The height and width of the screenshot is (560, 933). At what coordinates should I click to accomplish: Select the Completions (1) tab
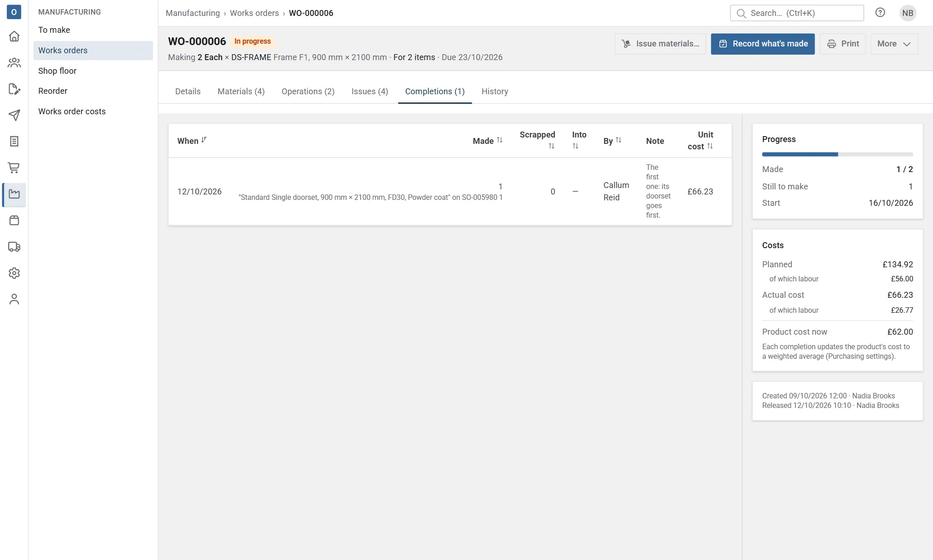pyautogui.click(x=435, y=92)
